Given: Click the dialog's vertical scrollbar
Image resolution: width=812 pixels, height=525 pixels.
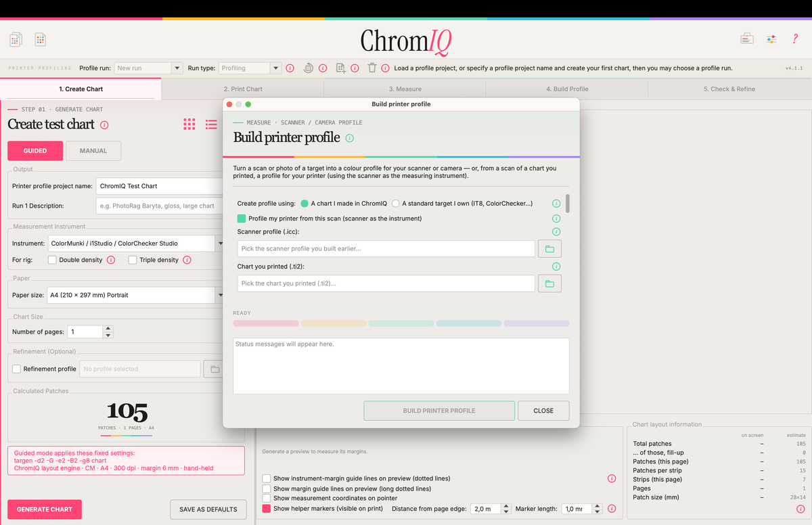Looking at the screenshot, I should coord(568,204).
